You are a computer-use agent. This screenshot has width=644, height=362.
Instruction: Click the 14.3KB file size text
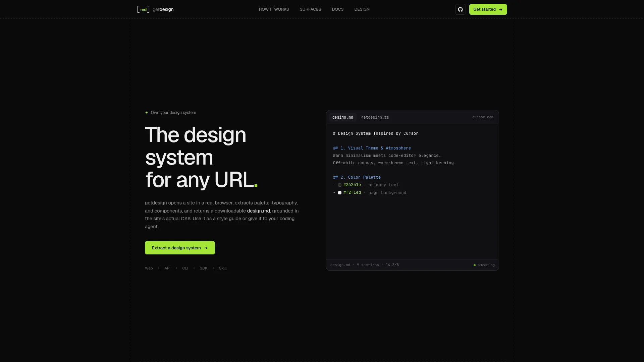tap(392, 265)
